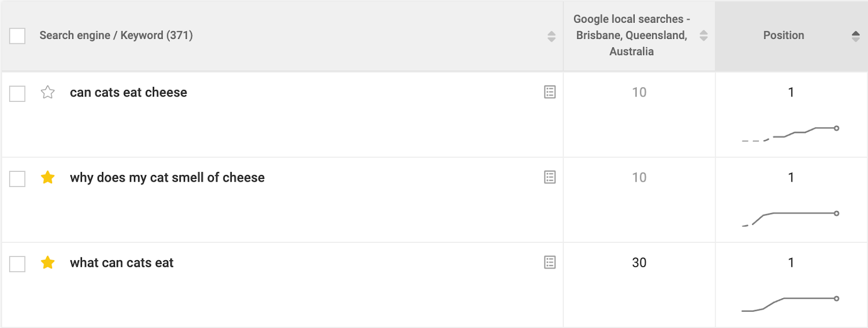Click the Position column header label

click(783, 35)
